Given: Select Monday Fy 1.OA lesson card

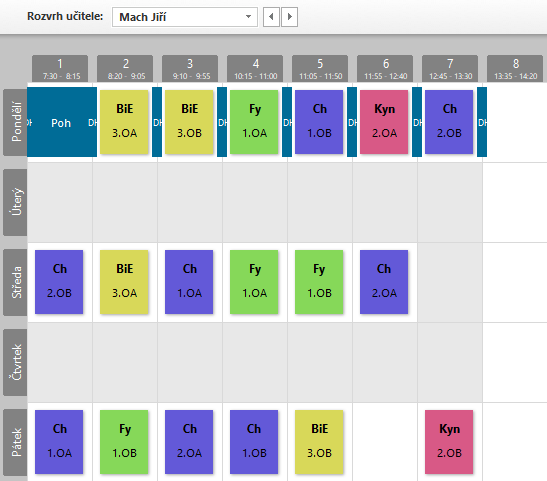Looking at the screenshot, I should (x=254, y=122).
